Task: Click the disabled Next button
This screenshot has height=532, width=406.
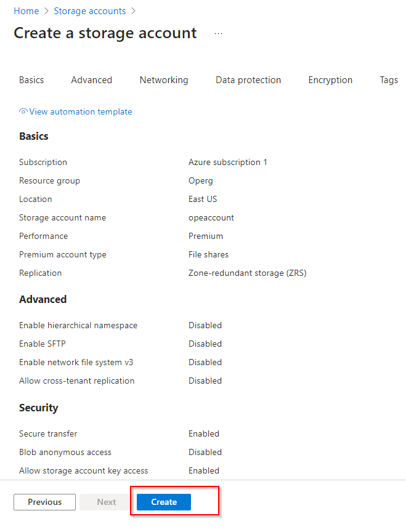Action: (x=106, y=502)
